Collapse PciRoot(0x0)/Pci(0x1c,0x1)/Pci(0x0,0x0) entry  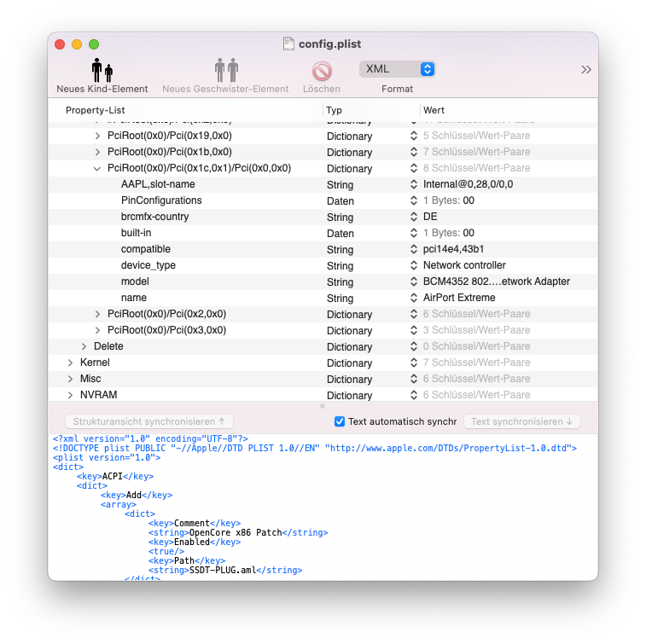97,168
